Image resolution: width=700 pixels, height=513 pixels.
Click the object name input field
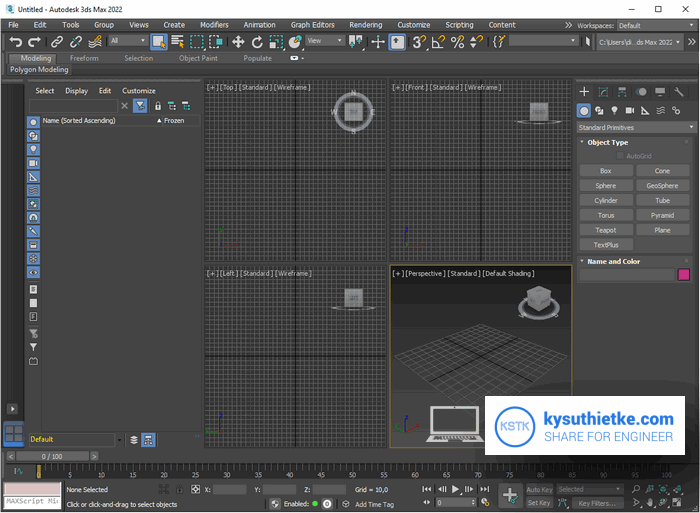click(626, 275)
